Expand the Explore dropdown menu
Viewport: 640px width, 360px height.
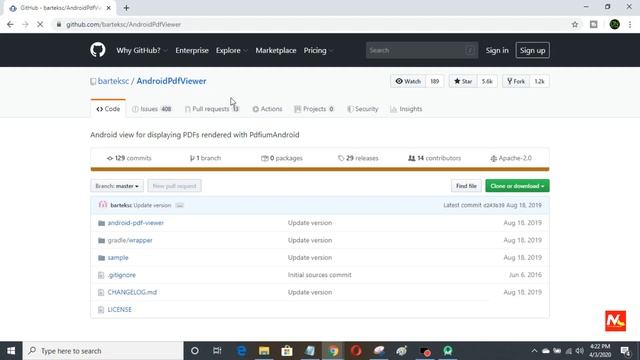pos(231,51)
